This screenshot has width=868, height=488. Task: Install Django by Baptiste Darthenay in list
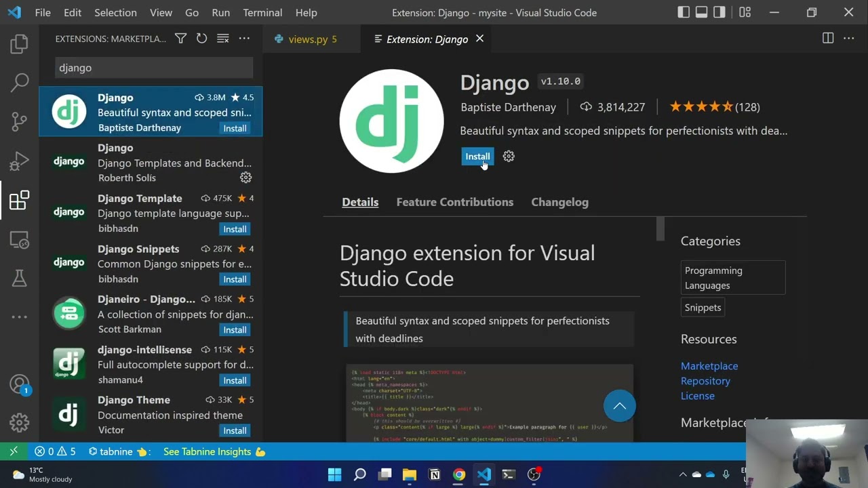[235, 128]
